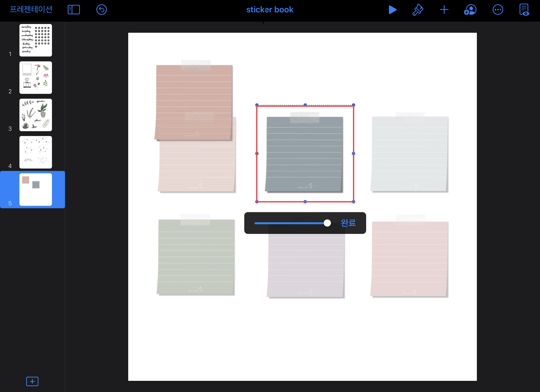This screenshot has height=392, width=540.
Task: Open slide 3 garden plants thumbnail
Action: 36,115
